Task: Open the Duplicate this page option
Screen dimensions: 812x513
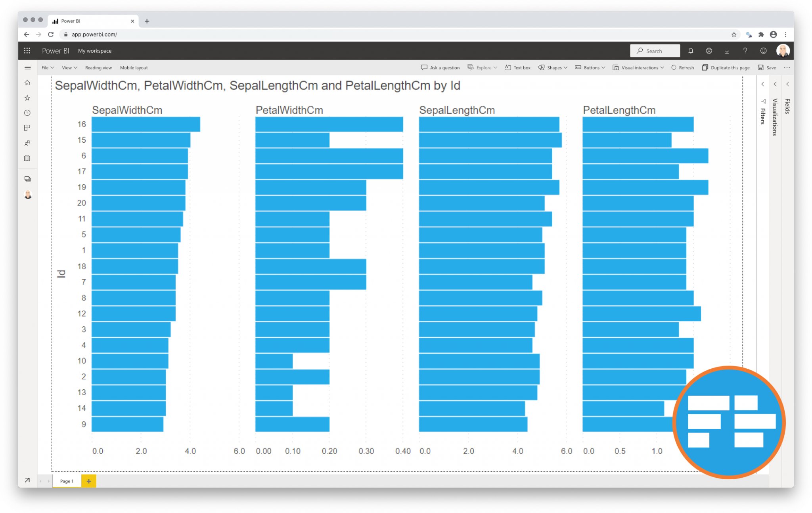Action: 726,67
